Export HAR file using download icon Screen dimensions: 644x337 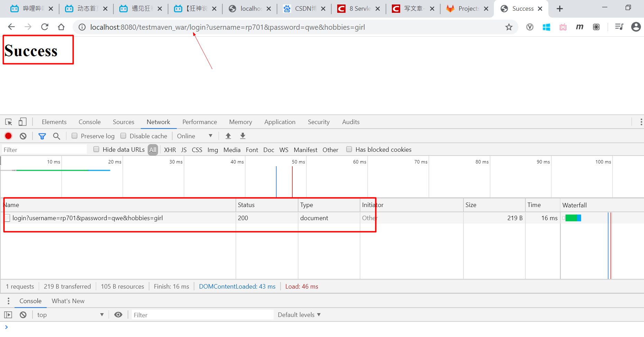click(242, 136)
